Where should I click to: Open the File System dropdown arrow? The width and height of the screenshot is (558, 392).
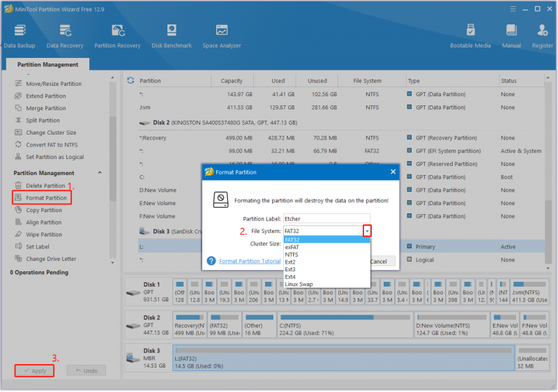(367, 231)
